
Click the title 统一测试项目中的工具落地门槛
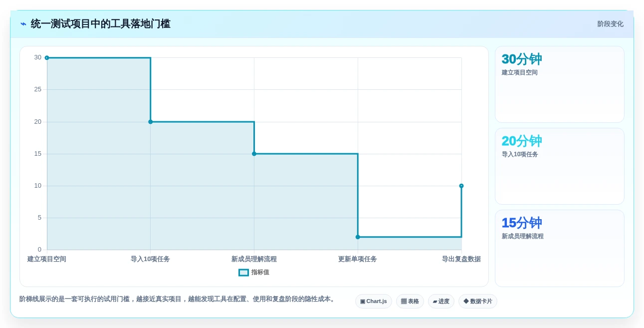pyautogui.click(x=101, y=24)
